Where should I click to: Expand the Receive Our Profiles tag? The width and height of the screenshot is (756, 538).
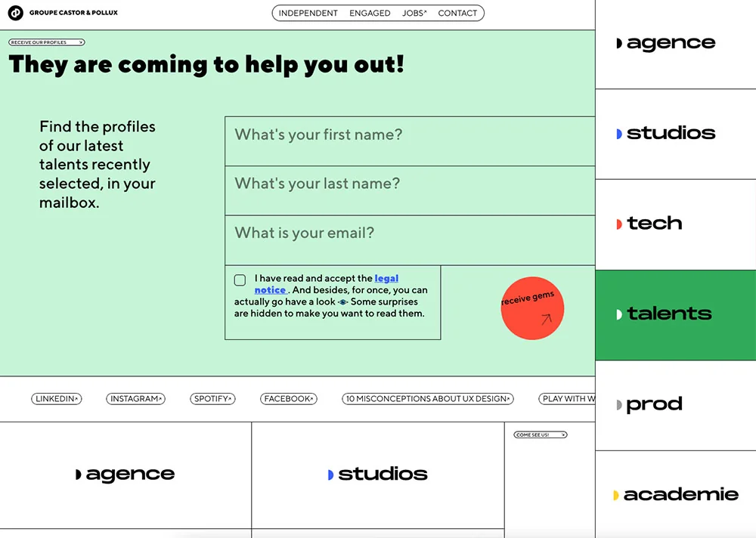tap(47, 43)
